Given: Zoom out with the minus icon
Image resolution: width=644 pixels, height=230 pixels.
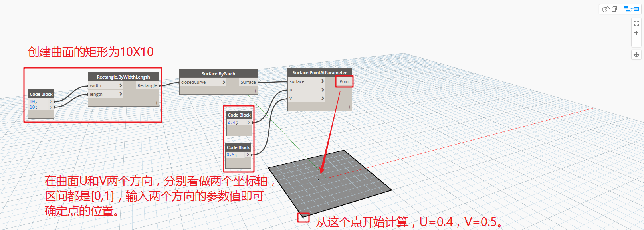Looking at the screenshot, I should pos(636,42).
